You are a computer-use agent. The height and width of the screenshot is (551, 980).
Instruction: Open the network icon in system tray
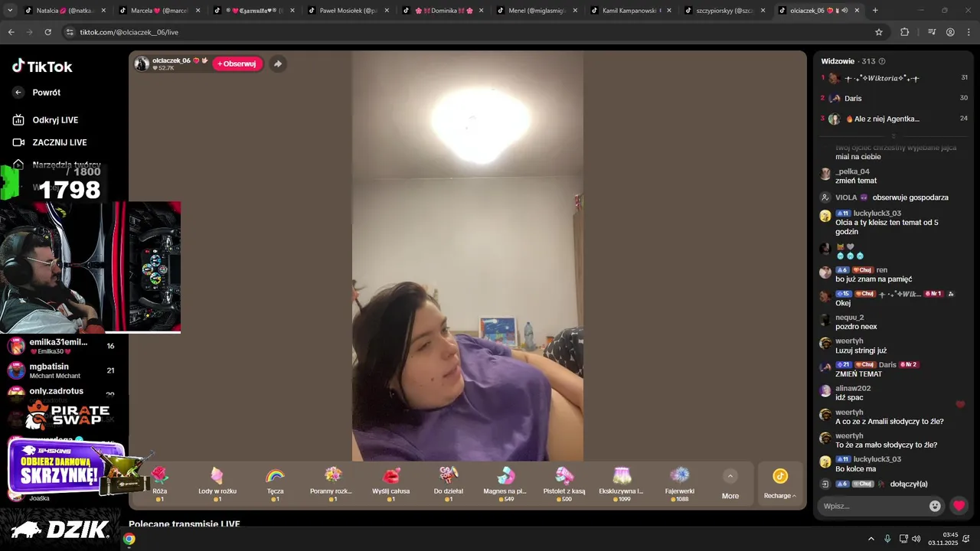pyautogui.click(x=903, y=539)
